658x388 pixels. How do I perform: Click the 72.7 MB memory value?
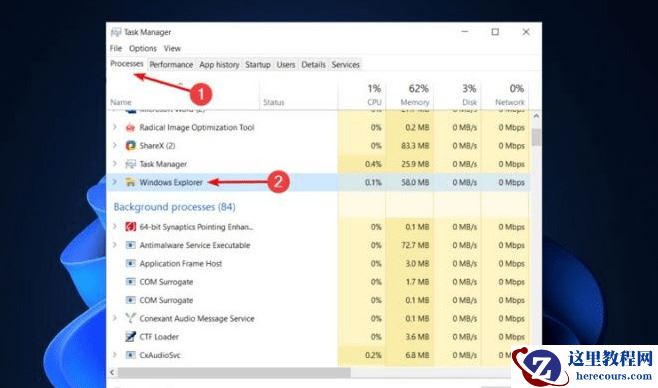point(415,245)
